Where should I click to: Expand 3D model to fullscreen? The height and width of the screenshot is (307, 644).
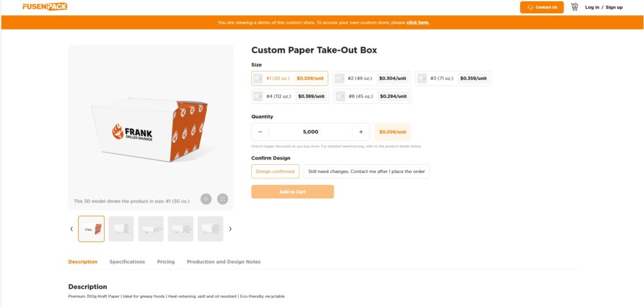223,199
